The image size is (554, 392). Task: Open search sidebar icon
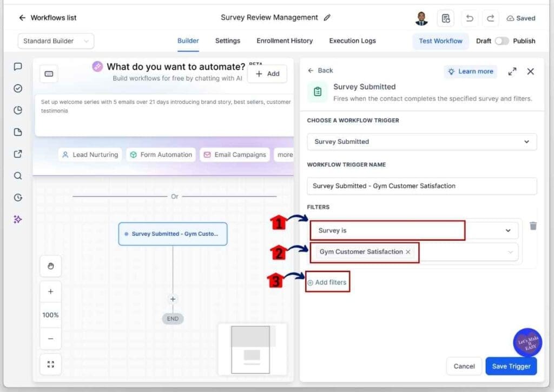tap(18, 176)
